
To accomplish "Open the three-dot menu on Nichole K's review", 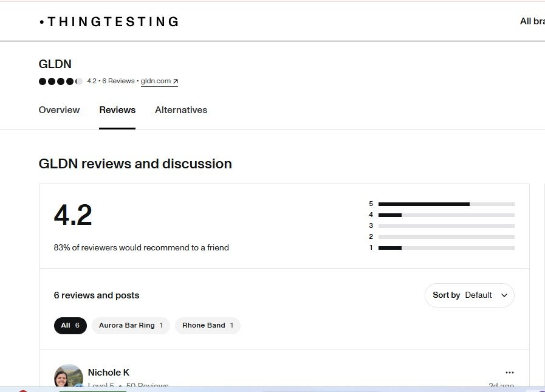I will (510, 373).
